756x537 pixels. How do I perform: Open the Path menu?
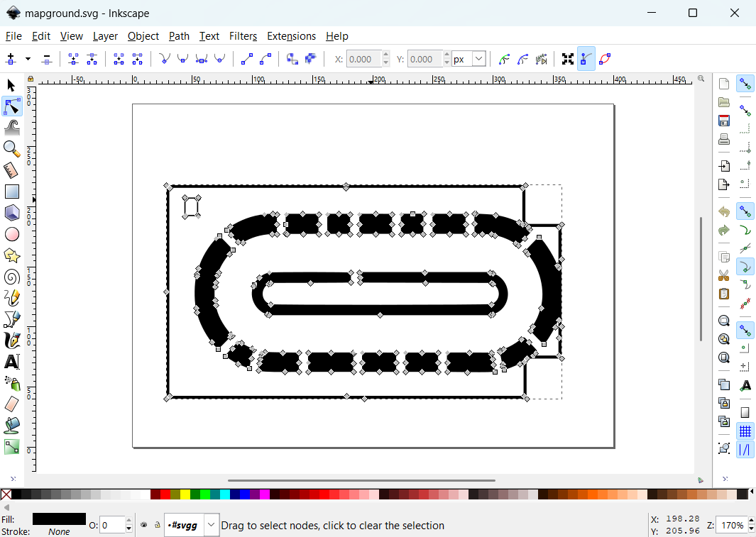[x=179, y=36]
